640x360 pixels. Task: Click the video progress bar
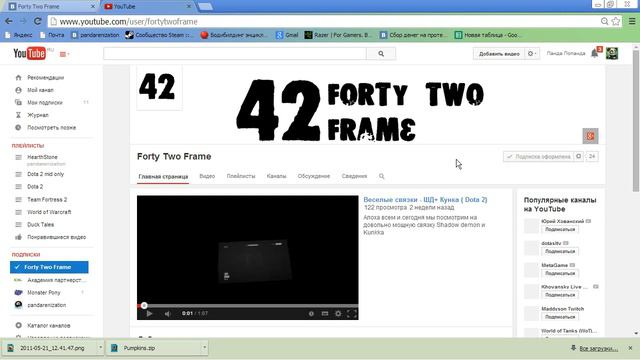pos(248,305)
